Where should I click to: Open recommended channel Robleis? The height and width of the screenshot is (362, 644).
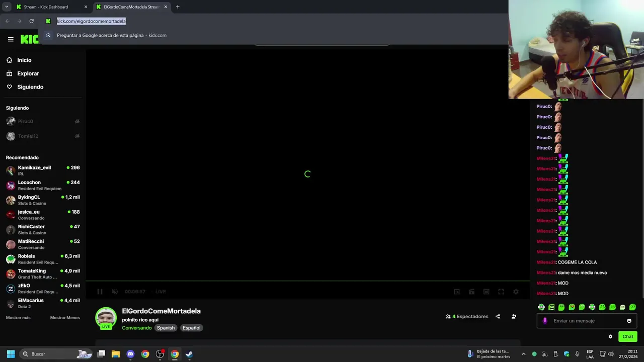[42, 259]
